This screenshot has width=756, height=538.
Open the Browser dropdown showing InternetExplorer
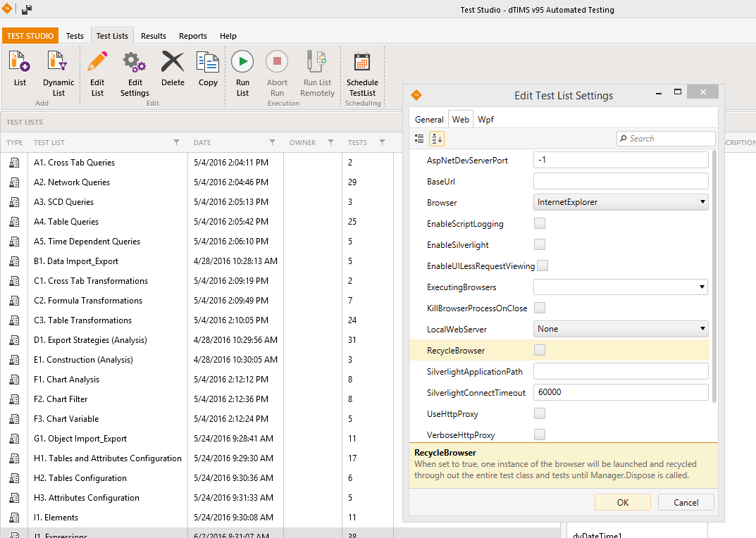[x=621, y=202]
